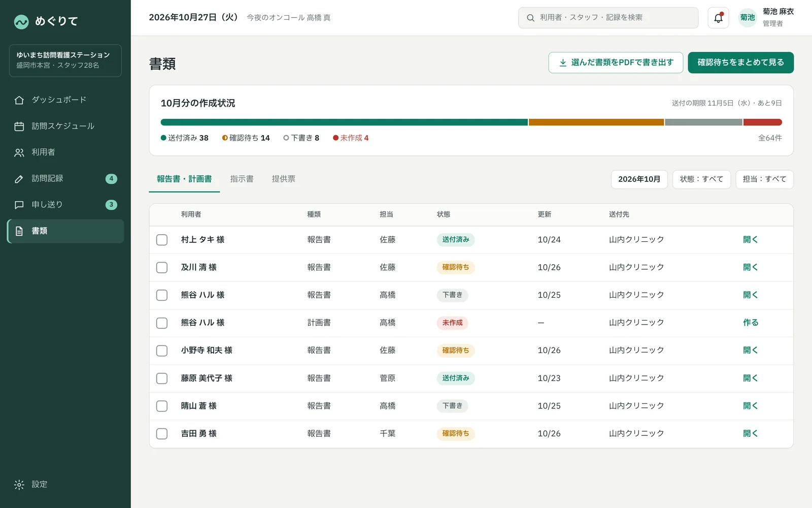Switch to 提供票 tab
This screenshot has height=508, width=812.
click(283, 179)
